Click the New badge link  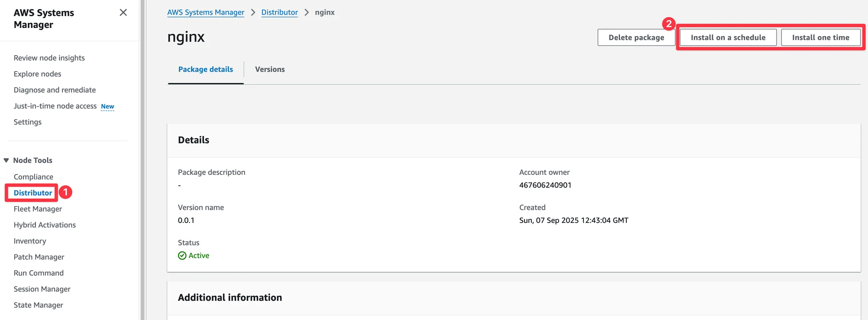click(x=108, y=107)
